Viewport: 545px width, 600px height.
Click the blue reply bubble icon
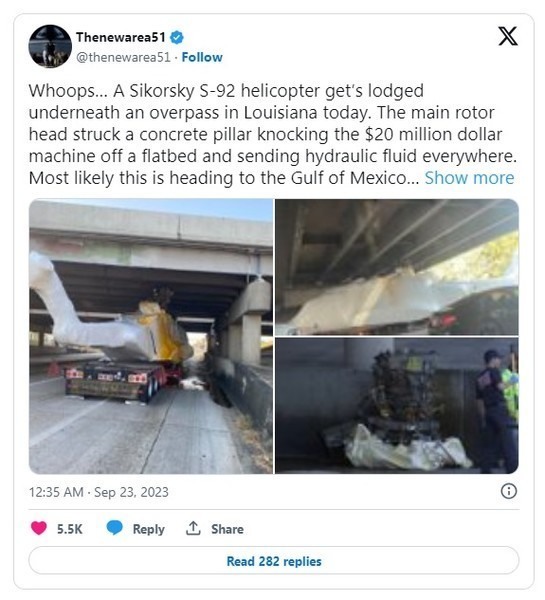pyautogui.click(x=114, y=528)
